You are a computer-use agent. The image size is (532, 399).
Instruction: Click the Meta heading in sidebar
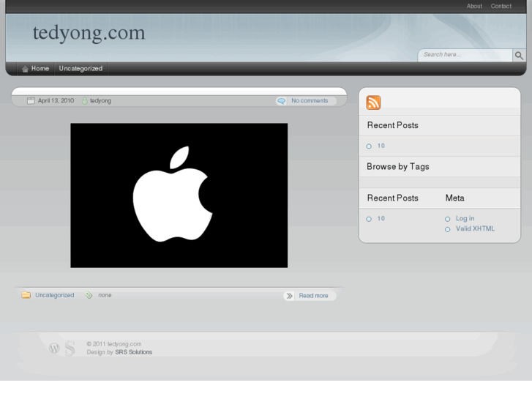pos(454,198)
